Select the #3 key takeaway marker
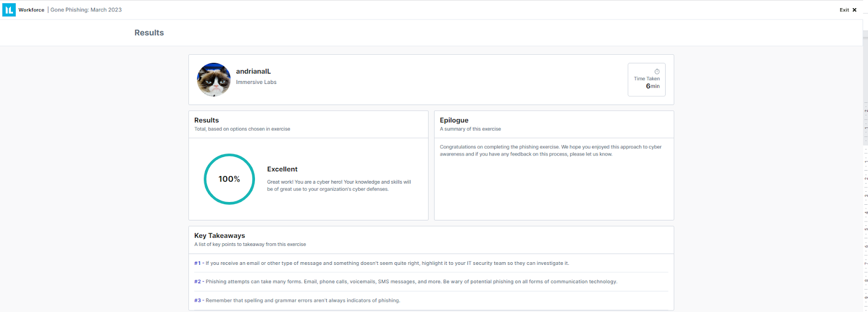The height and width of the screenshot is (312, 868). click(197, 301)
